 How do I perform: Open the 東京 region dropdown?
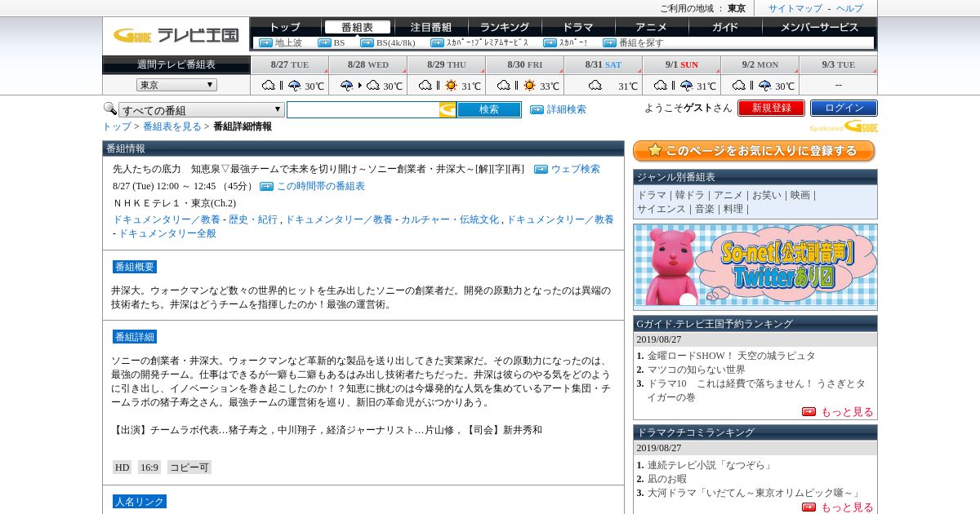click(x=176, y=85)
